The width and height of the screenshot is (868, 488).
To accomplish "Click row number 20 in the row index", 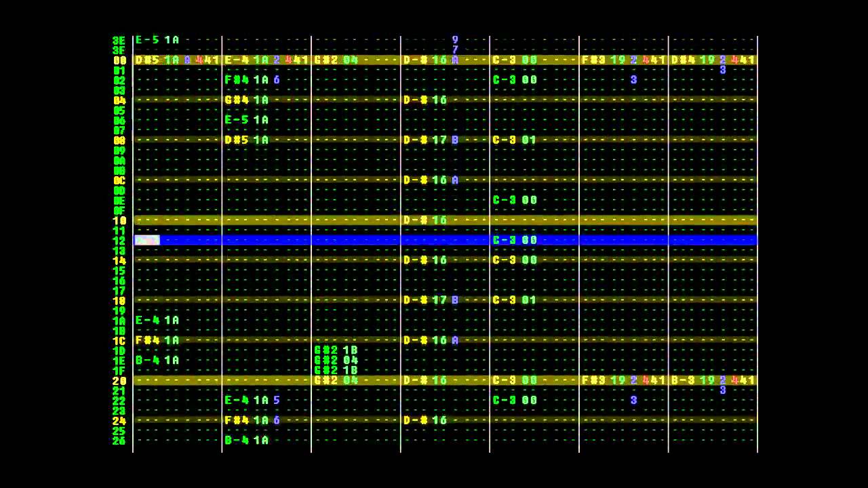I will coord(119,380).
